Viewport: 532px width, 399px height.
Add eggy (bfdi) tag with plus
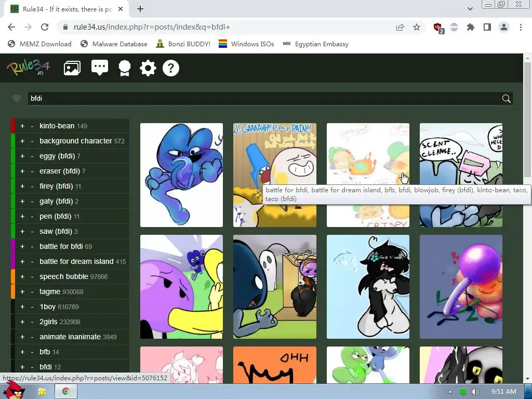point(22,156)
